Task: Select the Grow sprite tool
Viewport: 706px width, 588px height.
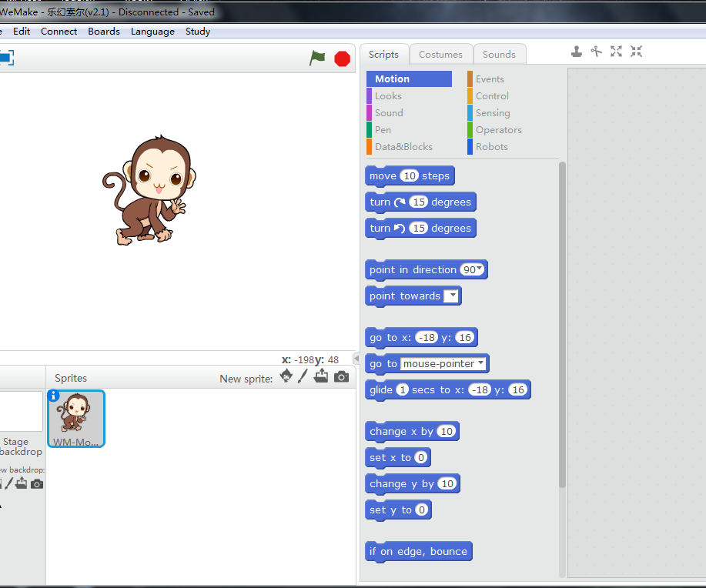Action: pos(616,52)
